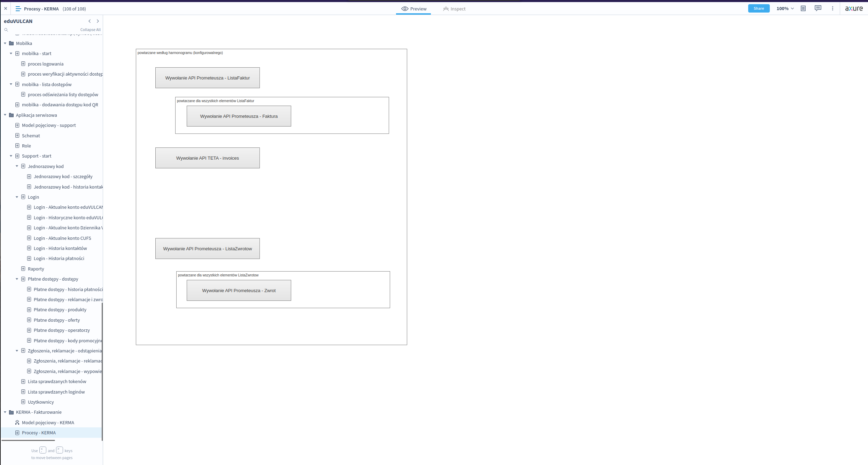
Task: Close the sidebar with X icon
Action: coord(6,9)
